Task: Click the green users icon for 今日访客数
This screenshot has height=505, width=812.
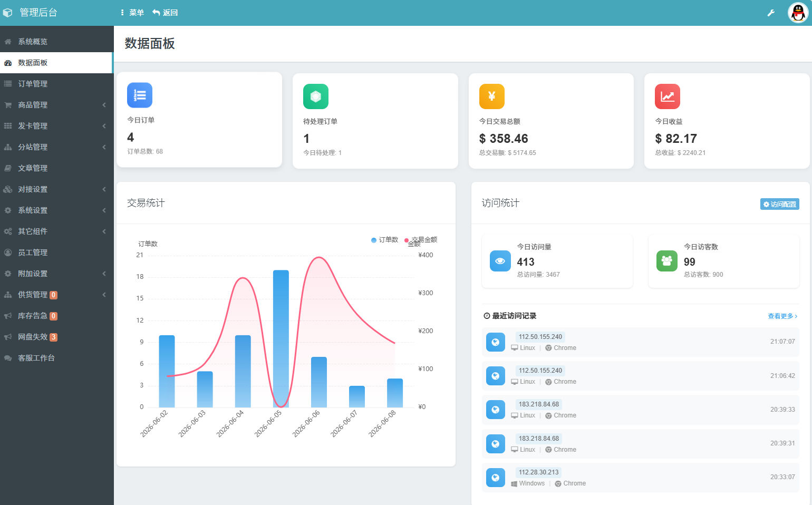Action: pos(667,261)
